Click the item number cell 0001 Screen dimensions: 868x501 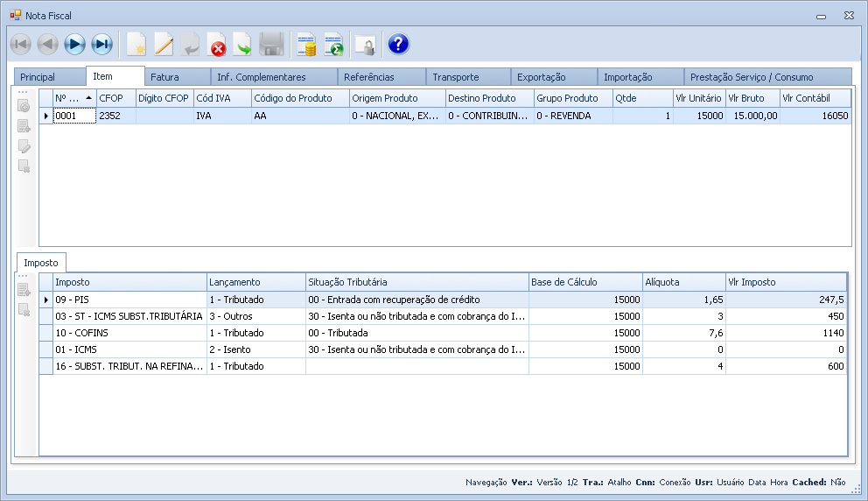pos(73,116)
